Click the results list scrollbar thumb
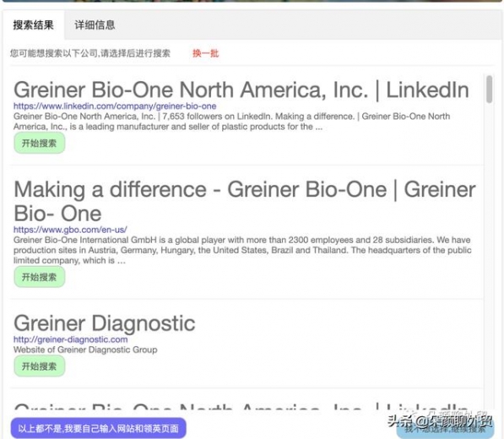This screenshot has height=439, width=504. pyautogui.click(x=489, y=89)
